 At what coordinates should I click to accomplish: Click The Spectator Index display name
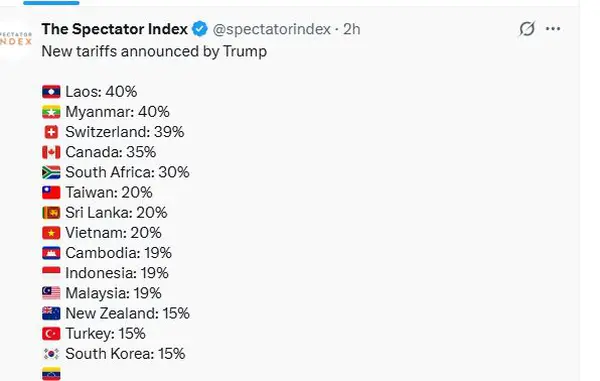114,29
